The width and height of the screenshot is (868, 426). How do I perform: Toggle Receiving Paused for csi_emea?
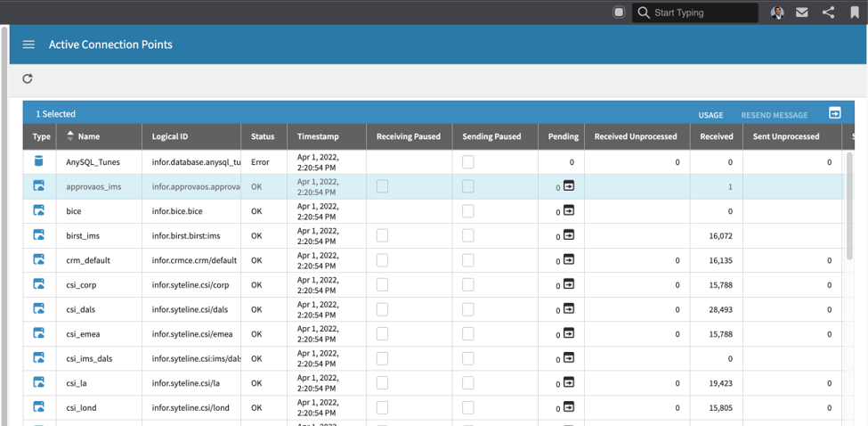click(x=382, y=333)
